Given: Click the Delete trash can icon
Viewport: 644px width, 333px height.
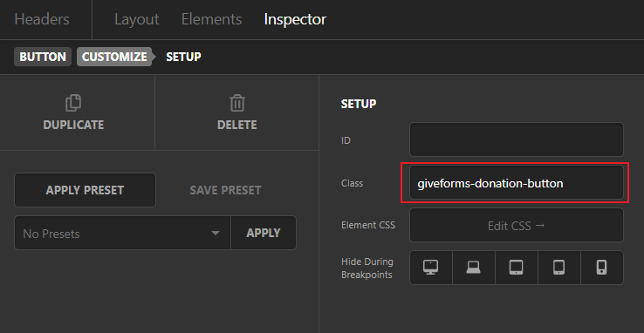Looking at the screenshot, I should [x=237, y=103].
